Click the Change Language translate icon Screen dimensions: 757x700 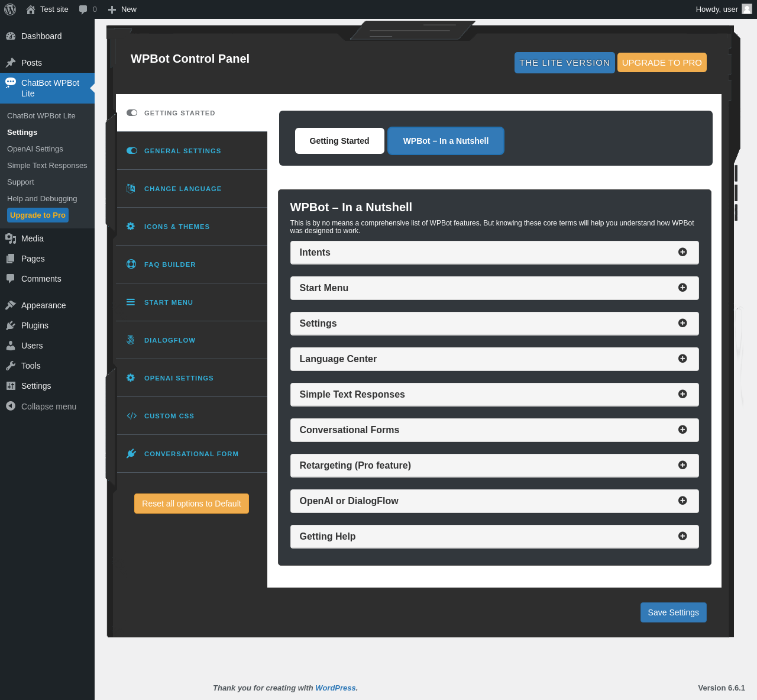tap(131, 189)
